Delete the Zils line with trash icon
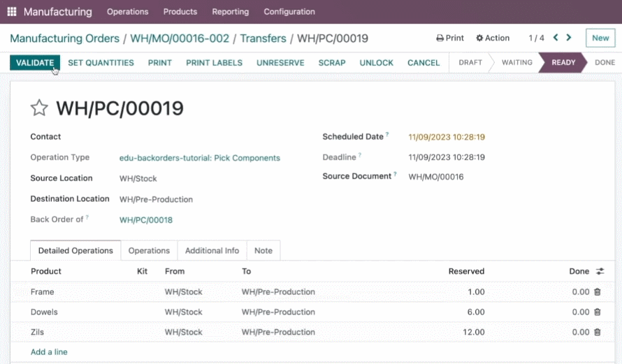Image resolution: width=622 pixels, height=364 pixels. point(598,333)
